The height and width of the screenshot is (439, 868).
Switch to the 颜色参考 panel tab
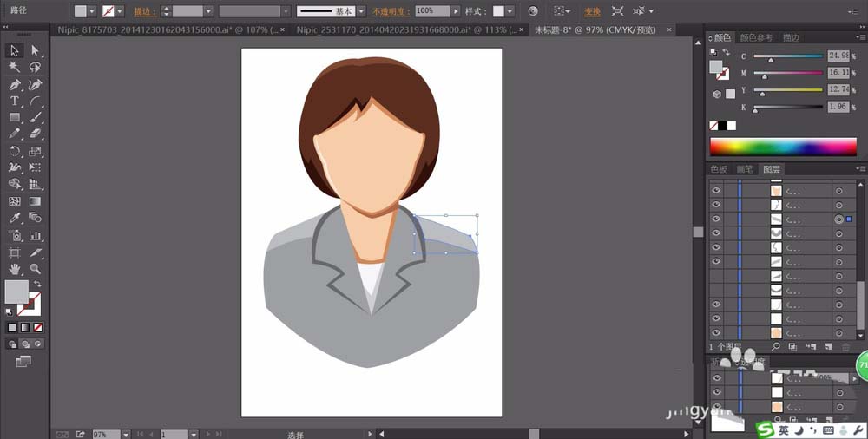coord(756,37)
